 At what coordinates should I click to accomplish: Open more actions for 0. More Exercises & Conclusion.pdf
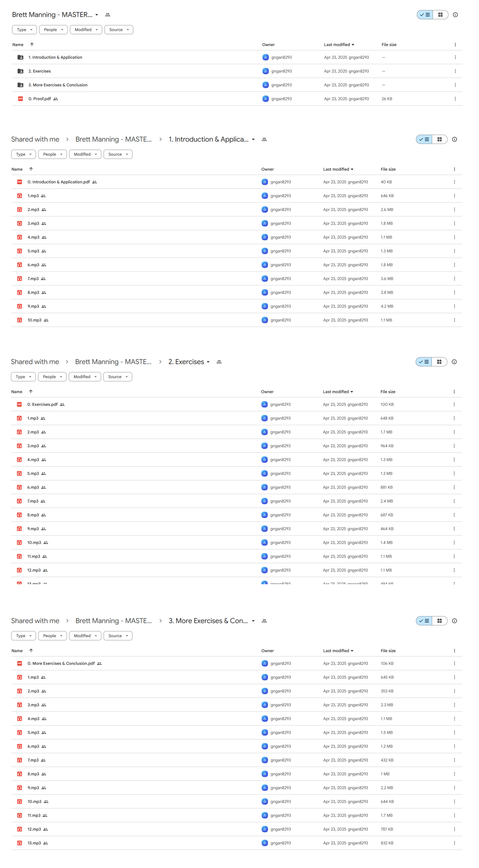(454, 664)
